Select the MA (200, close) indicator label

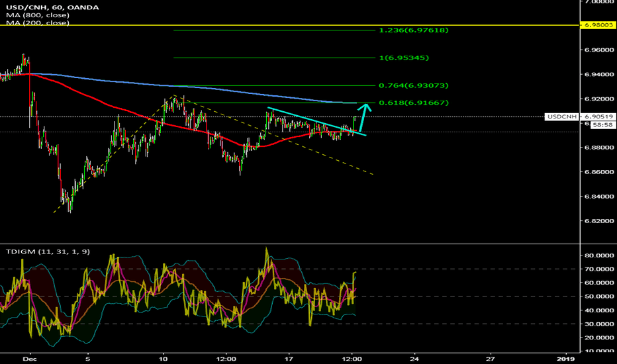click(x=38, y=23)
